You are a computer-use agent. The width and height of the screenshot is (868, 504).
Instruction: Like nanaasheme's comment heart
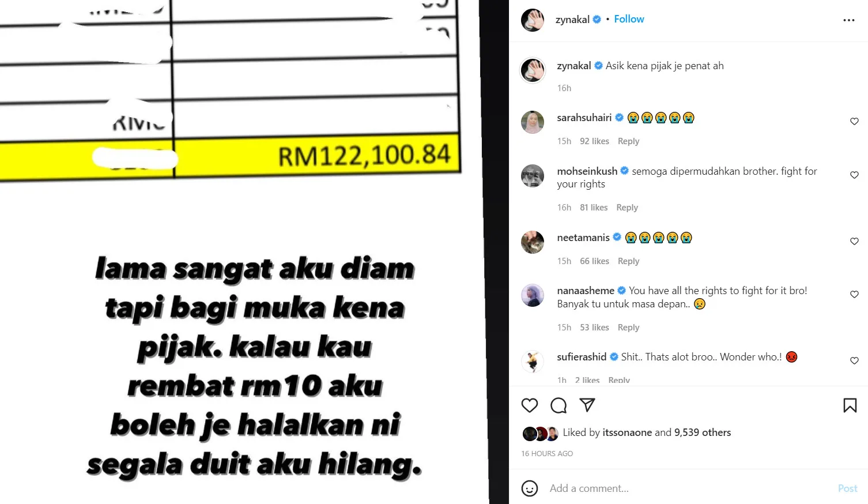(x=855, y=294)
